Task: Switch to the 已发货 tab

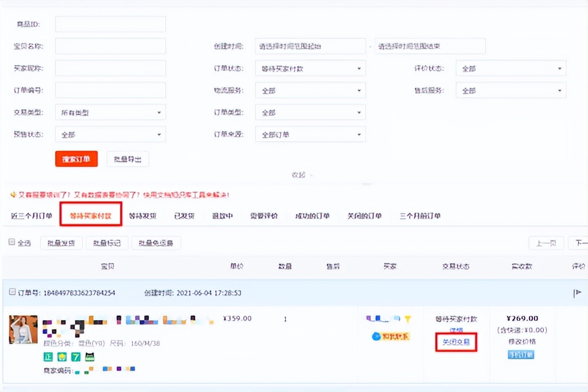Action: 184,215
